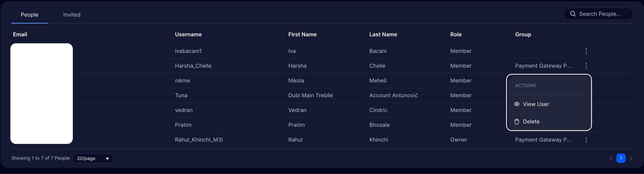Select the nikme username in the table
Image resolution: width=644 pixels, height=174 pixels.
pos(182,81)
